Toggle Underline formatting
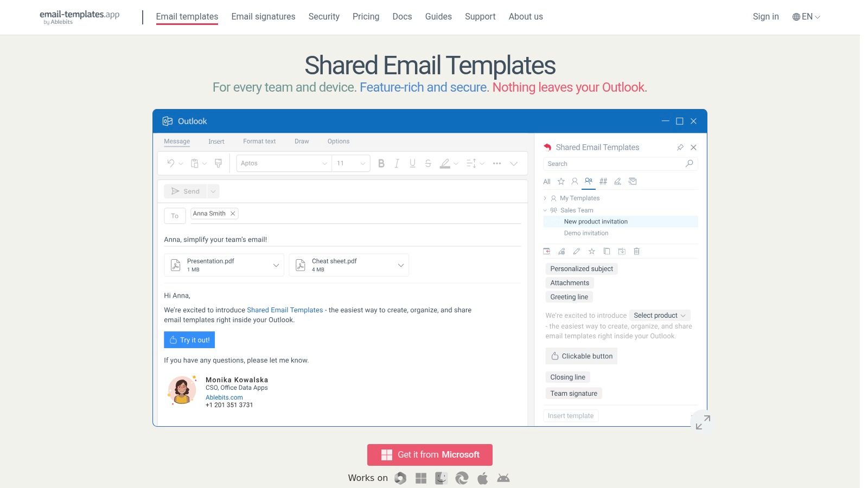 [412, 163]
